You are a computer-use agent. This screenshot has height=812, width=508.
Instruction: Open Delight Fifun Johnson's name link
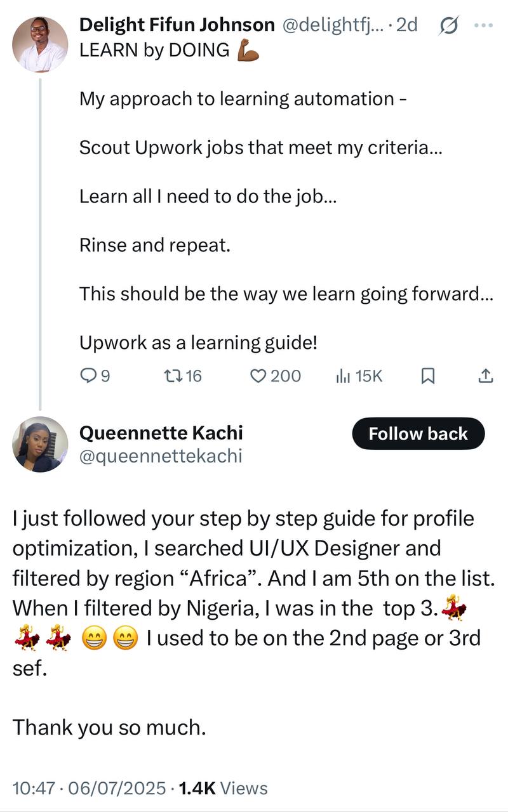coord(177,25)
